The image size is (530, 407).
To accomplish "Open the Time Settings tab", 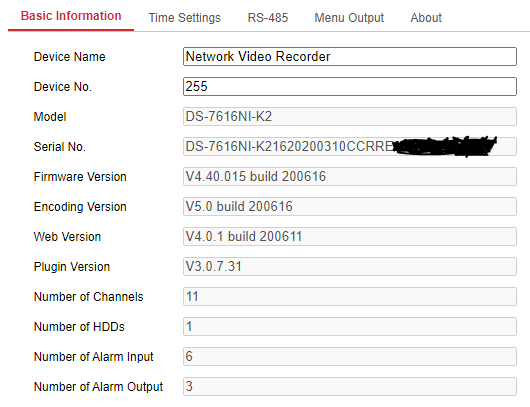I will point(185,18).
